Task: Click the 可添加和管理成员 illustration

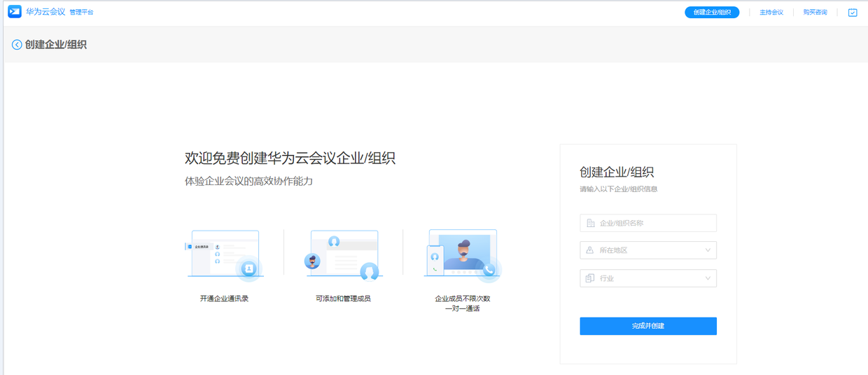Action: click(x=343, y=256)
